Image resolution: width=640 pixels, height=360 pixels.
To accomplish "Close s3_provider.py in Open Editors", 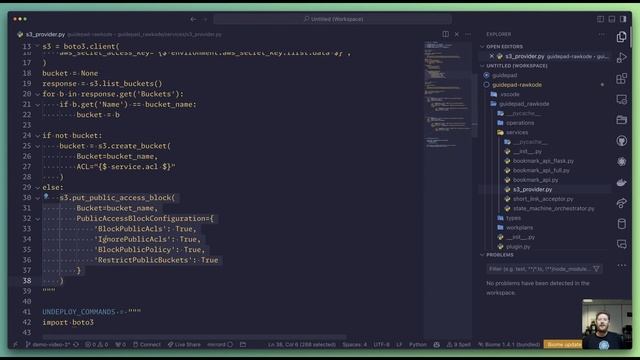I will 491,56.
